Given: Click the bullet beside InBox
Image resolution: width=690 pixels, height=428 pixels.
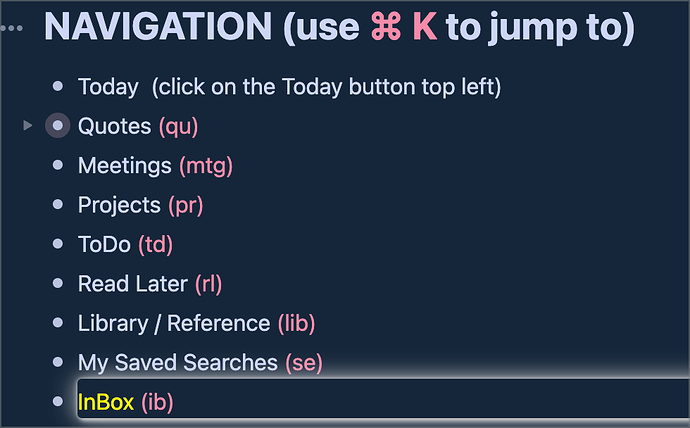Looking at the screenshot, I should pyautogui.click(x=58, y=402).
